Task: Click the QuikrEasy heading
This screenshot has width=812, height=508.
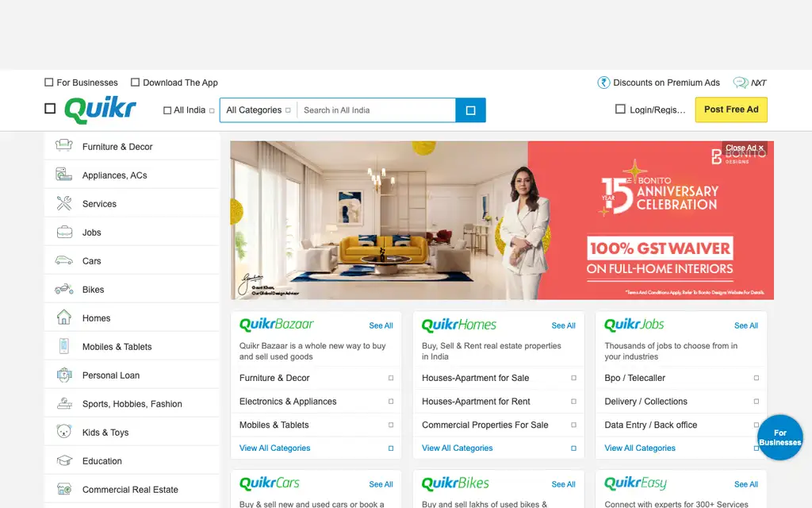Action: [x=635, y=483]
